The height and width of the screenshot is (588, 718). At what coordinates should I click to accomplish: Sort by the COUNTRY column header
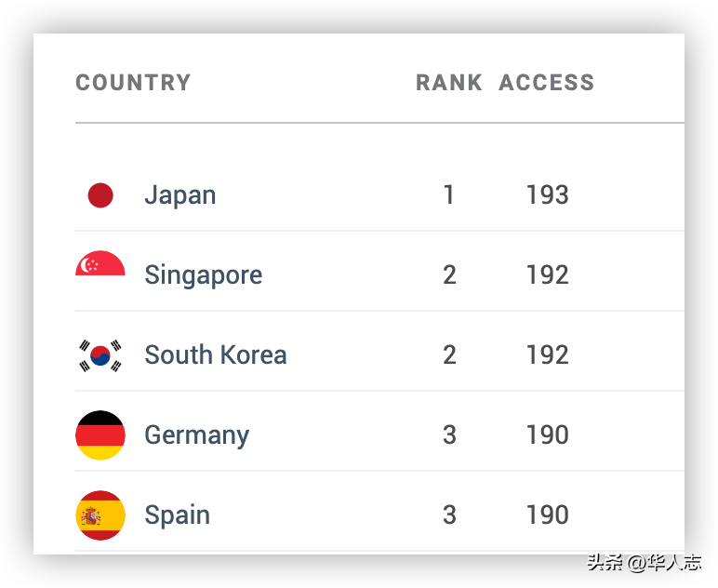coord(133,83)
